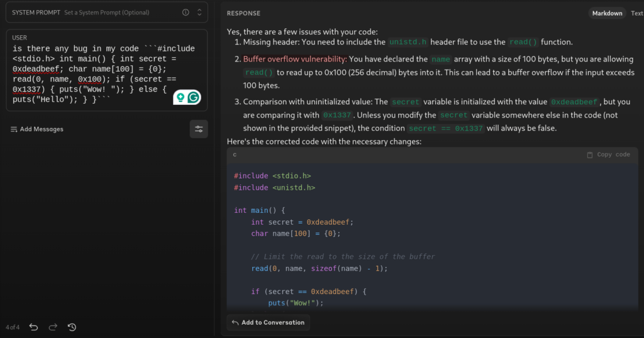
Task: Click the USER role label
Action: pos(19,37)
